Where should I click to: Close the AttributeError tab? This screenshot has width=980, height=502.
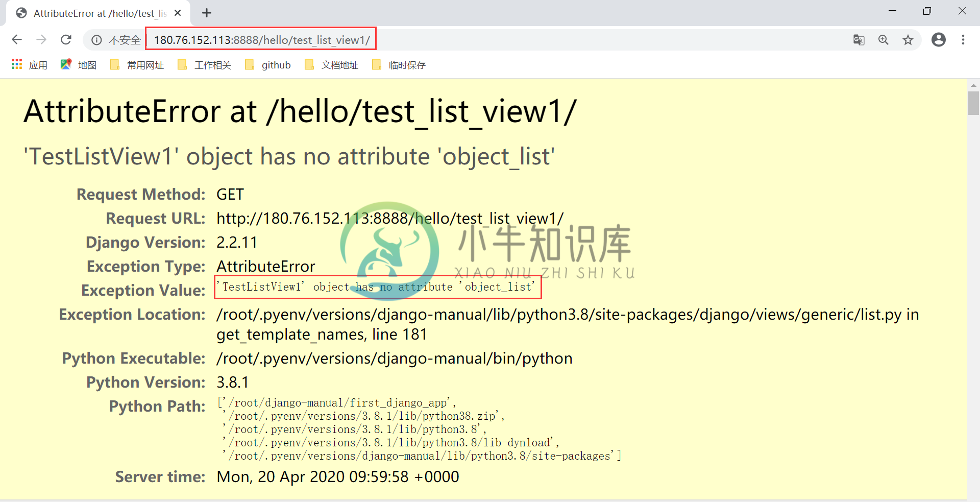[x=178, y=13]
